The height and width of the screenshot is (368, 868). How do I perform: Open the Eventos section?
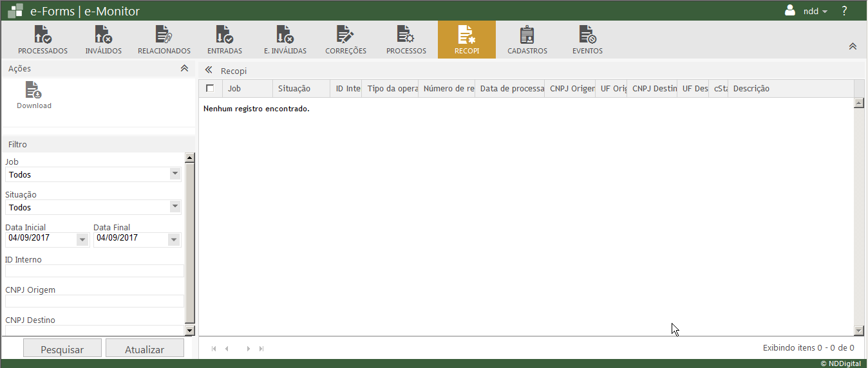[587, 40]
